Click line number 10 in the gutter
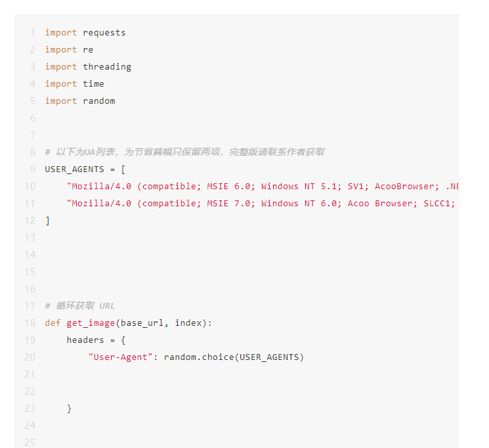Viewport: 489px width, 448px height. [30, 187]
